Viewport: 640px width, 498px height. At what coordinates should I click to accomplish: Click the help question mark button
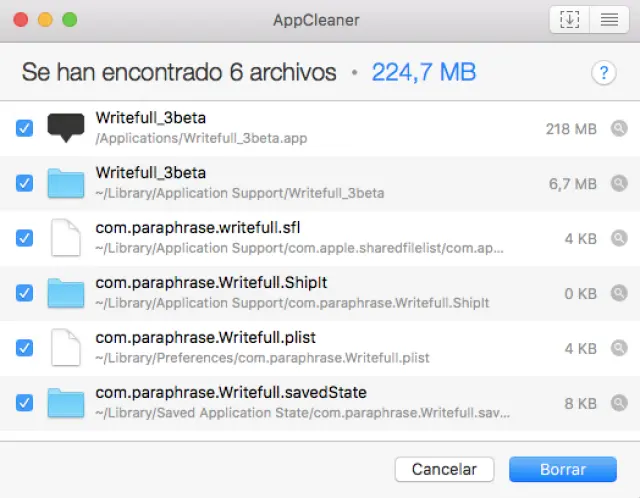click(603, 72)
